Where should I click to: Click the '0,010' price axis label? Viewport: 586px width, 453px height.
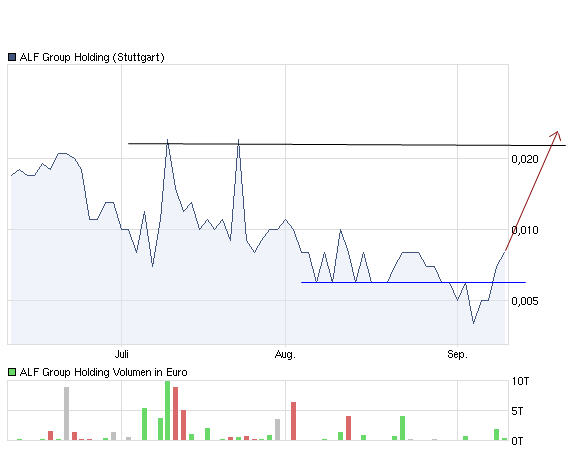pyautogui.click(x=525, y=230)
